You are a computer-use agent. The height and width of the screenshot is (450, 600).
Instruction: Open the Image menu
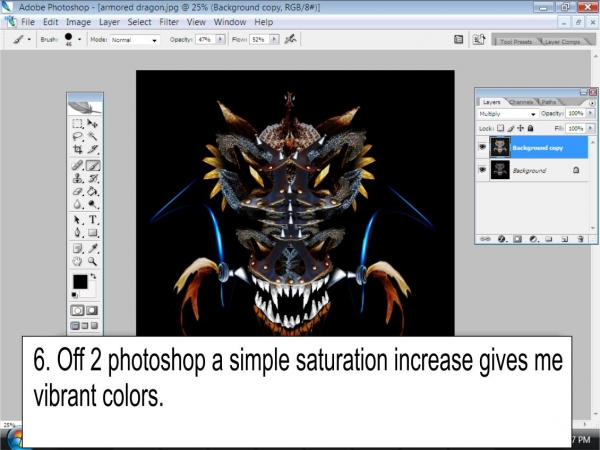78,22
